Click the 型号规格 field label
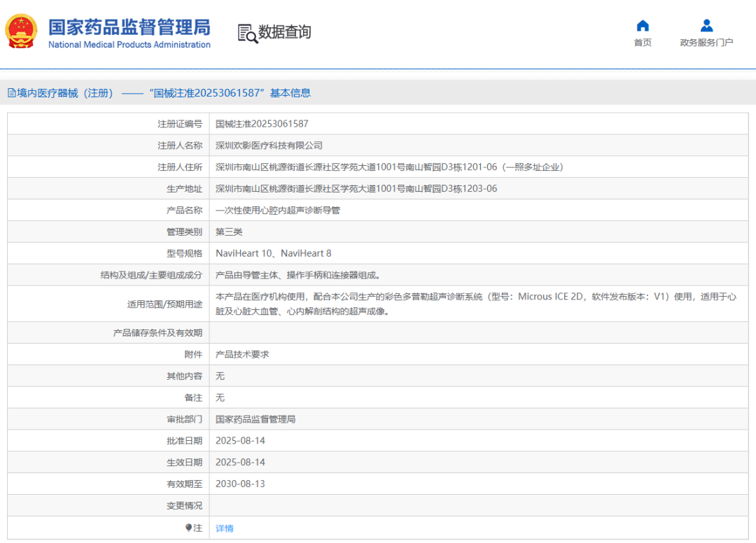This screenshot has height=543, width=756. click(185, 253)
